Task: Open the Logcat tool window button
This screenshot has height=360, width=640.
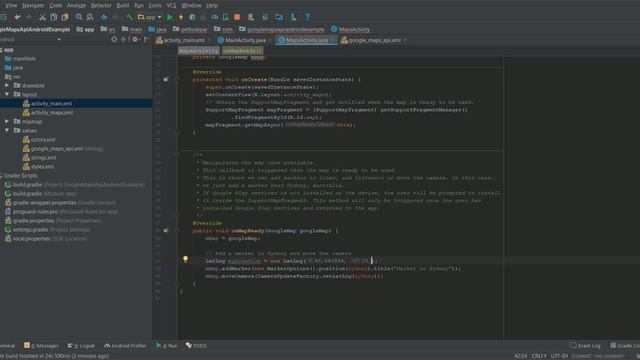Action: tap(81, 346)
